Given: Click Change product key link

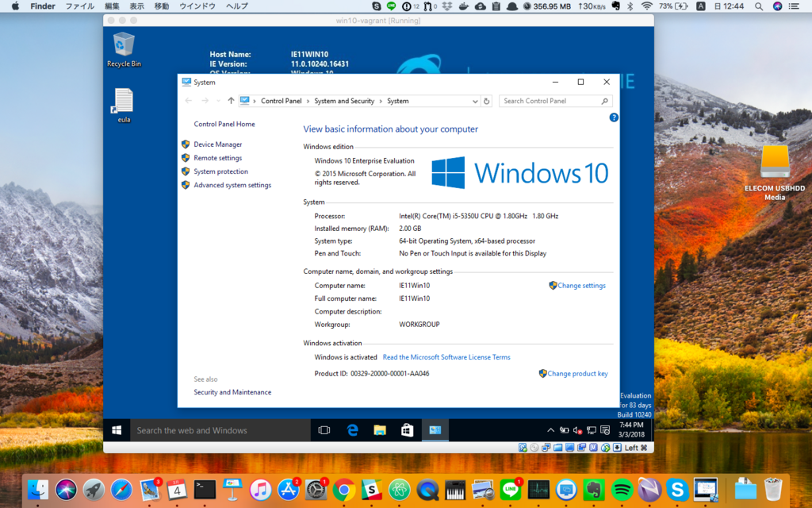Looking at the screenshot, I should (x=577, y=374).
